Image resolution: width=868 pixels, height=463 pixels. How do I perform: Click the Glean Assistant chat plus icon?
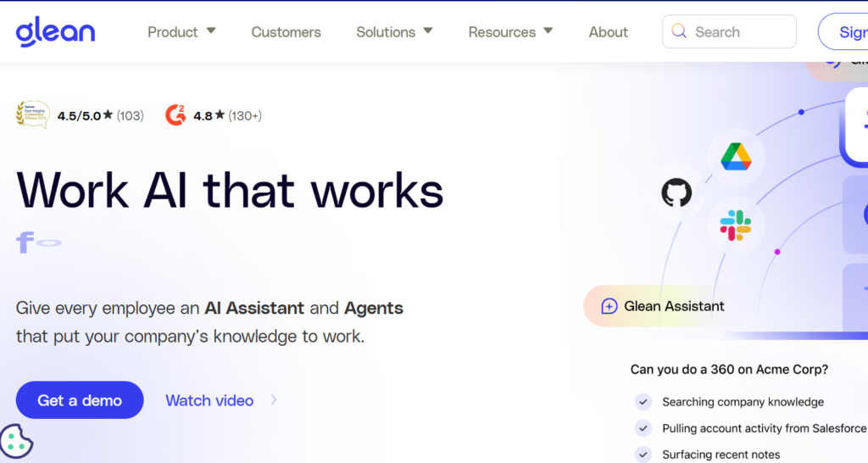(x=609, y=306)
